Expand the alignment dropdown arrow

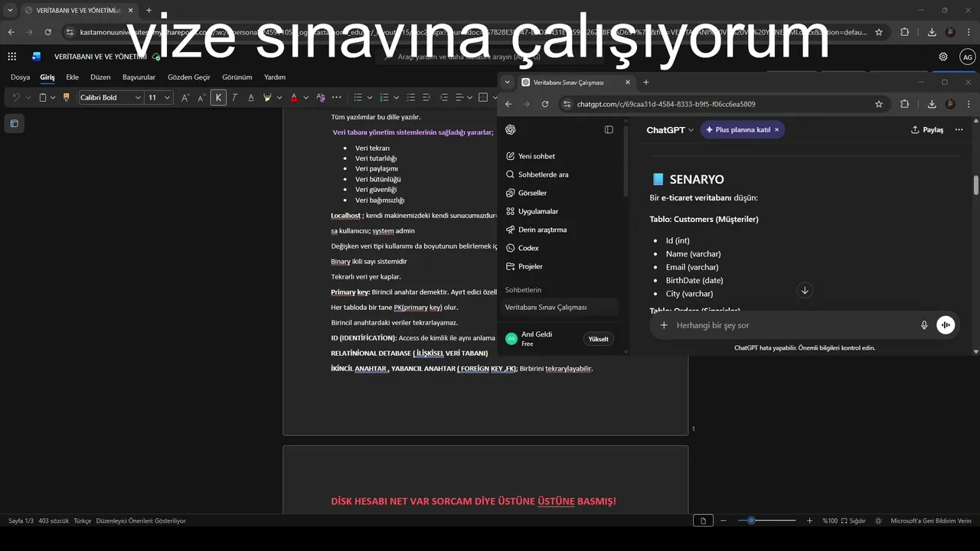click(470, 97)
